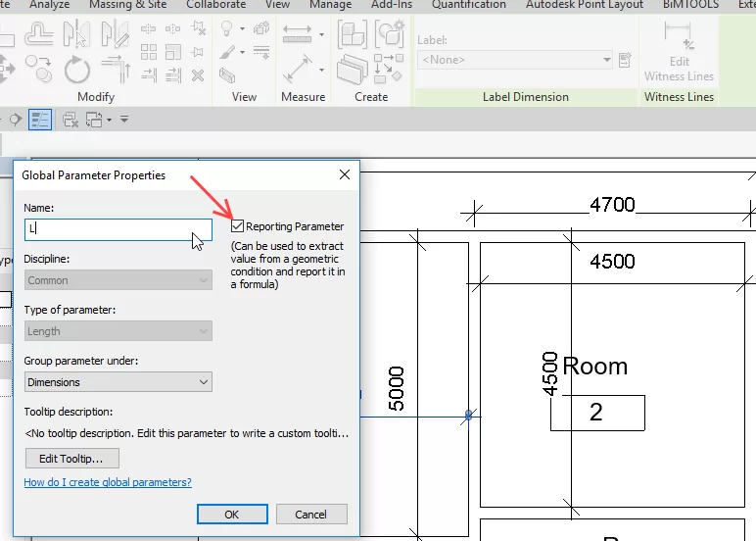This screenshot has height=541, width=756.
Task: Select the Mirror Pick Axis tool
Action: point(77,35)
